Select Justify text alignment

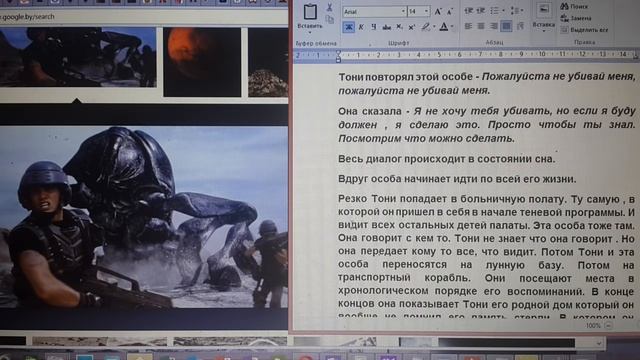click(506, 27)
